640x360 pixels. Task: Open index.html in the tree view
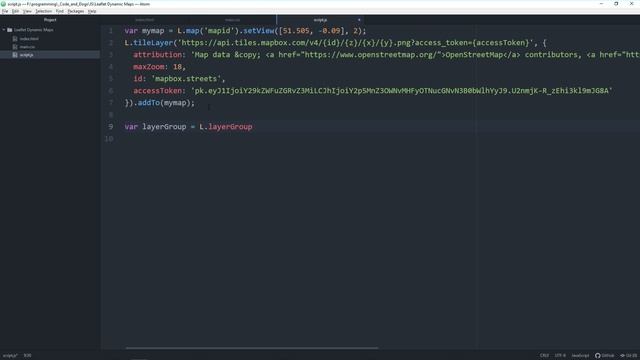click(x=29, y=39)
